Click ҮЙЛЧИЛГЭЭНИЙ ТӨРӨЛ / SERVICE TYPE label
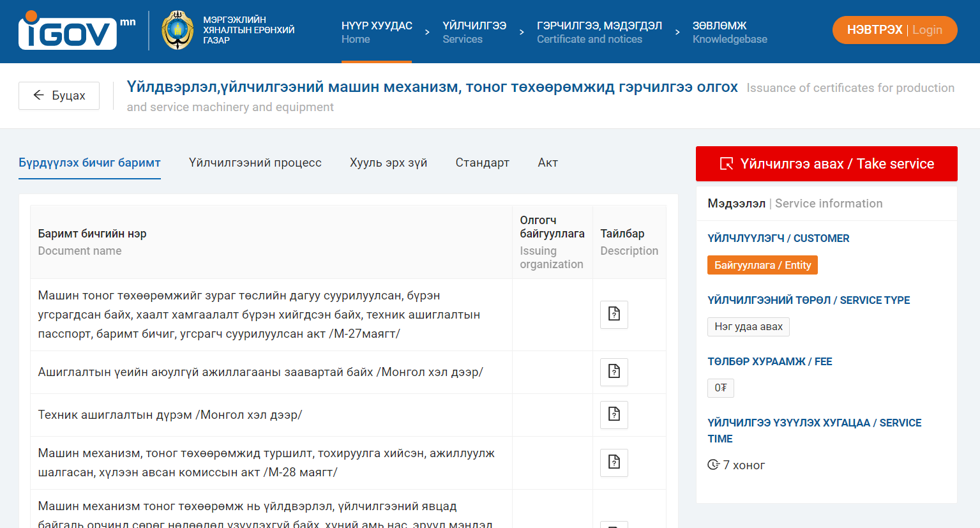Viewport: 980px width, 528px height. tap(808, 300)
